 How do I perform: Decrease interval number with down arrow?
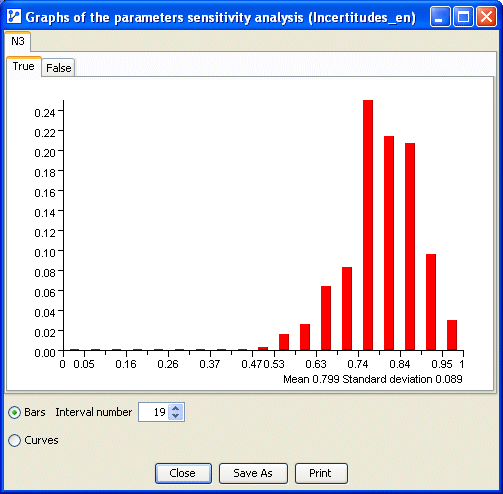tap(176, 416)
